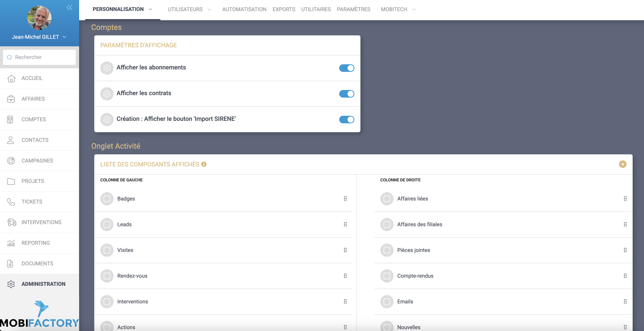Image resolution: width=644 pixels, height=331 pixels.
Task: Open the Utilisateurs dropdown menu
Action: click(x=189, y=9)
